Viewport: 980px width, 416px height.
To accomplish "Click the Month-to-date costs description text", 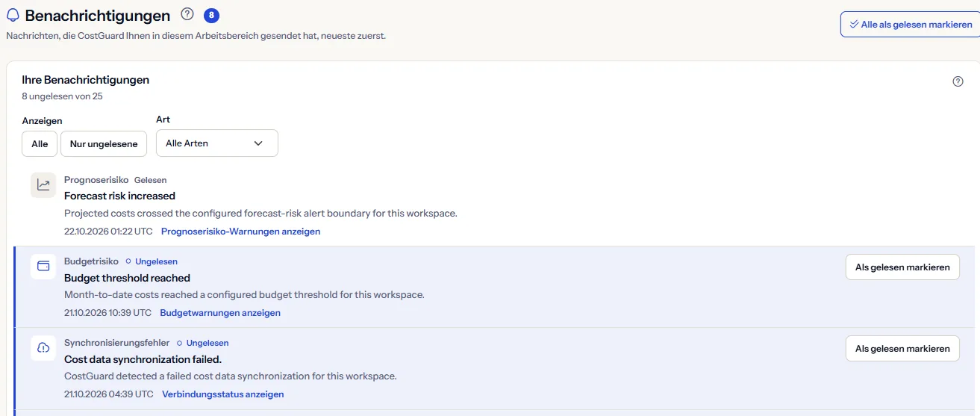I will click(x=244, y=295).
